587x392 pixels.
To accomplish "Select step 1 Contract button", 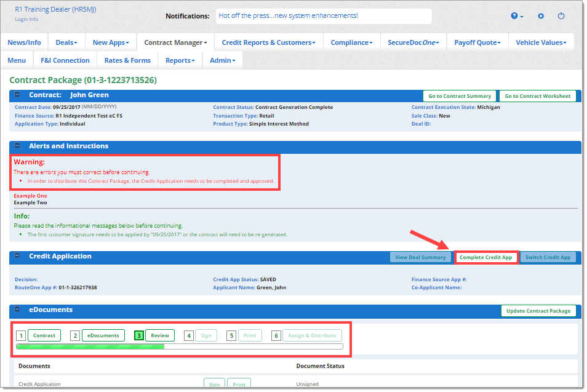I will (44, 335).
